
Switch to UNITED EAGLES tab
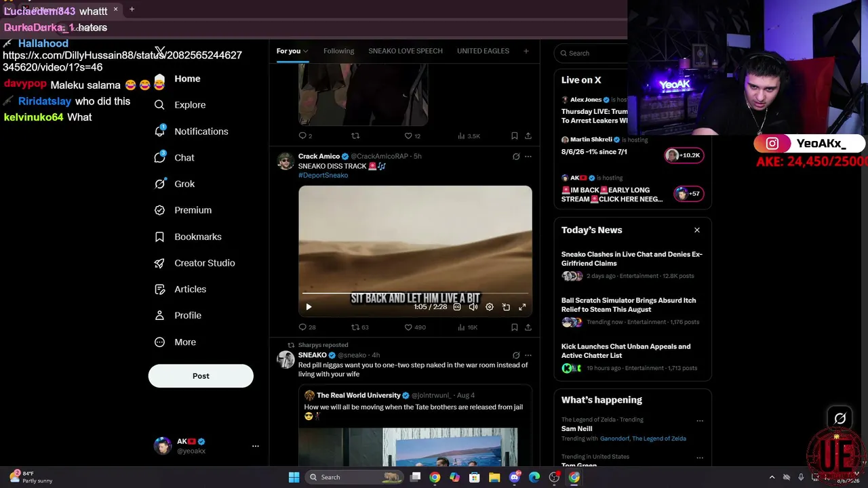click(483, 51)
